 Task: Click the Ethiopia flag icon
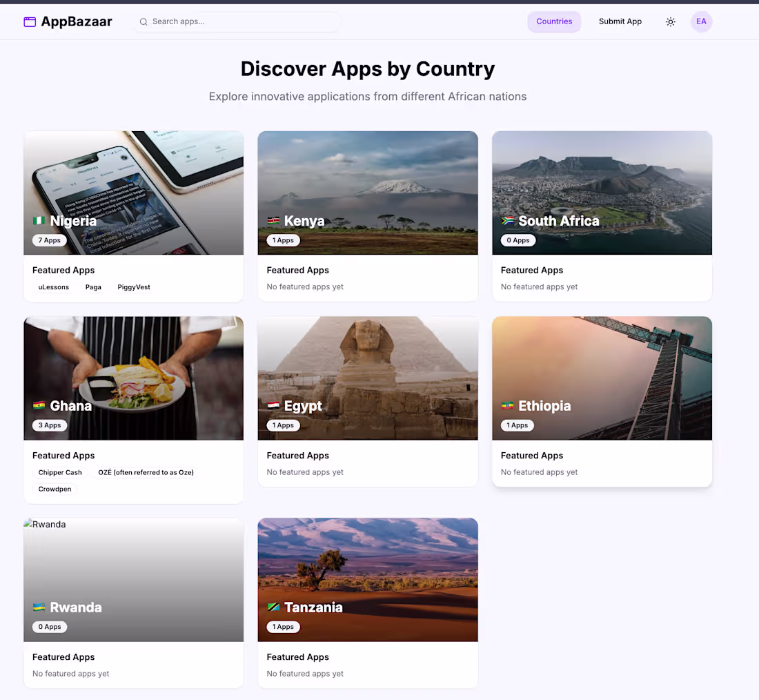point(509,406)
